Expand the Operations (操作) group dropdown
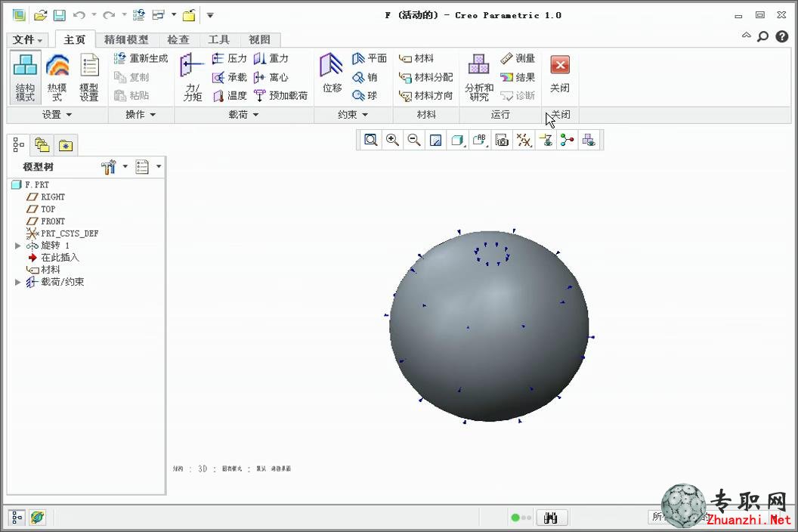The height and width of the screenshot is (532, 798). click(141, 115)
